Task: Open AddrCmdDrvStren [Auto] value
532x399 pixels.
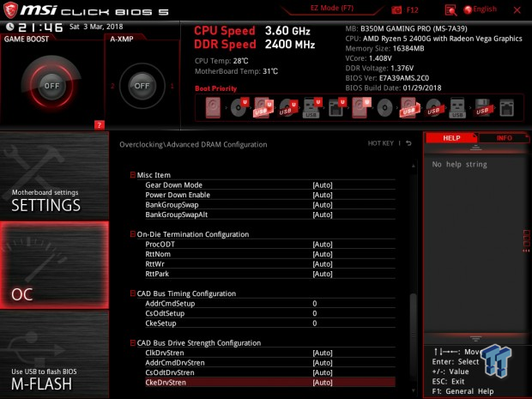Action: point(323,362)
